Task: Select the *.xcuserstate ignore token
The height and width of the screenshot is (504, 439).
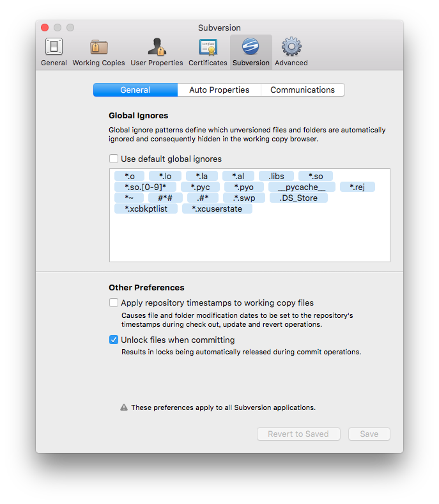Action: coord(217,209)
